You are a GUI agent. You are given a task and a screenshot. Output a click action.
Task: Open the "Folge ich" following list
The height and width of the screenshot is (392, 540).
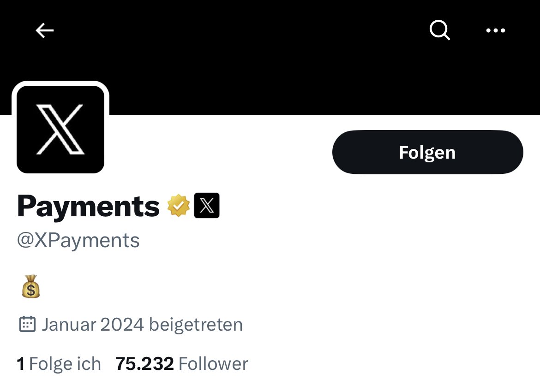click(x=59, y=364)
